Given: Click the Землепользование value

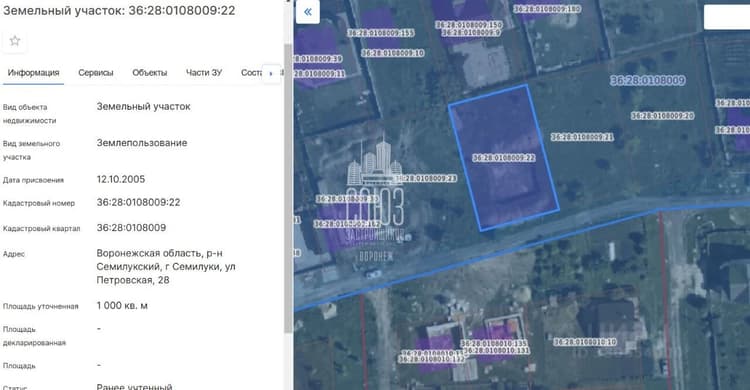Looking at the screenshot, I should [142, 143].
